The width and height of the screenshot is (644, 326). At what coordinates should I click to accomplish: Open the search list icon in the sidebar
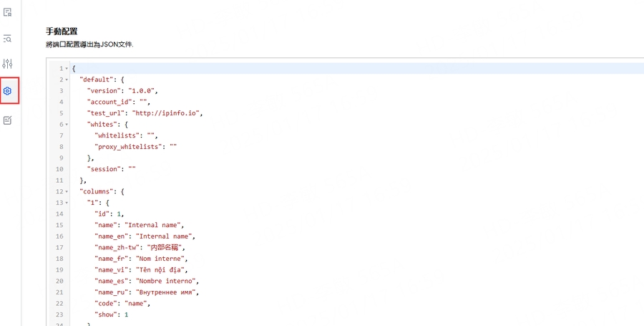(x=8, y=38)
